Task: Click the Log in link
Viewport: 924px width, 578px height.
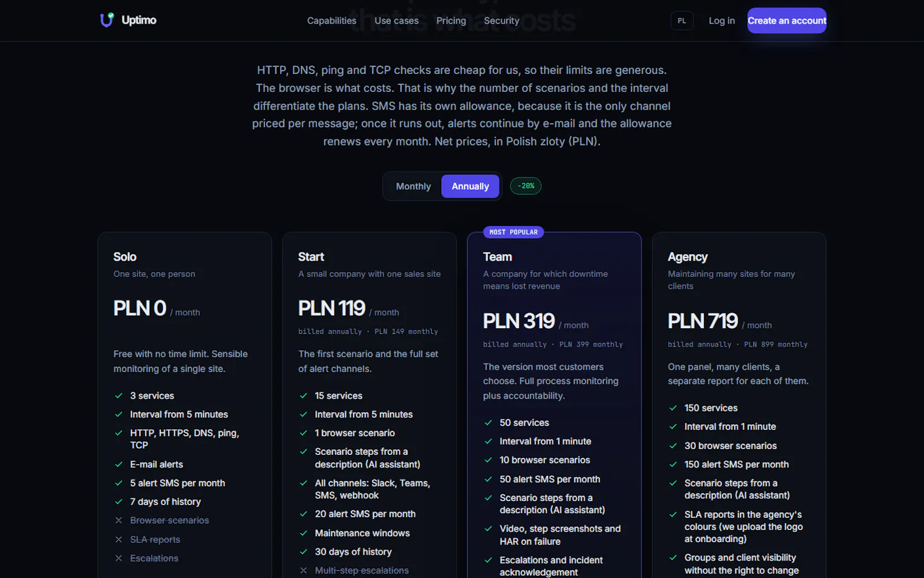Action: pyautogui.click(x=722, y=21)
